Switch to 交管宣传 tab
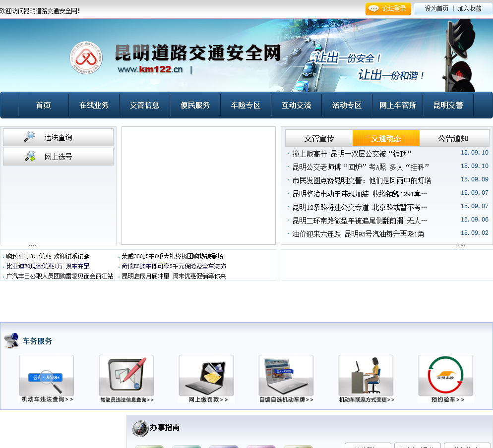493x448 pixels. tap(319, 138)
